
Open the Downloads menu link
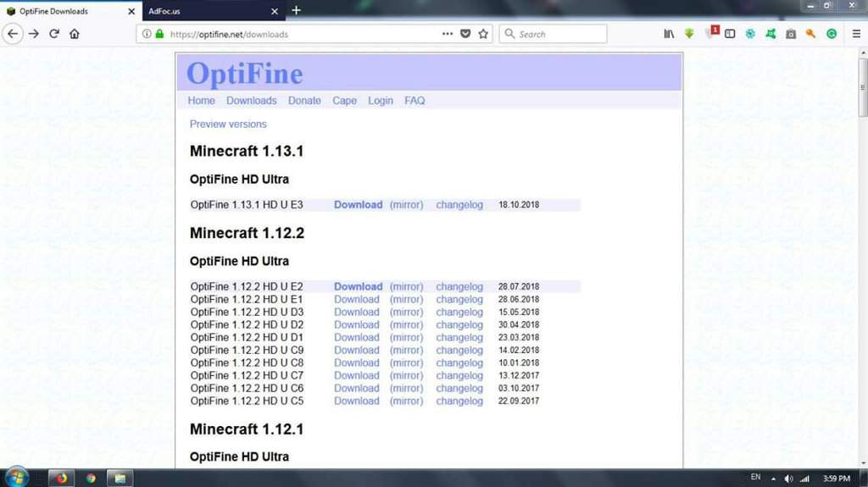[251, 101]
